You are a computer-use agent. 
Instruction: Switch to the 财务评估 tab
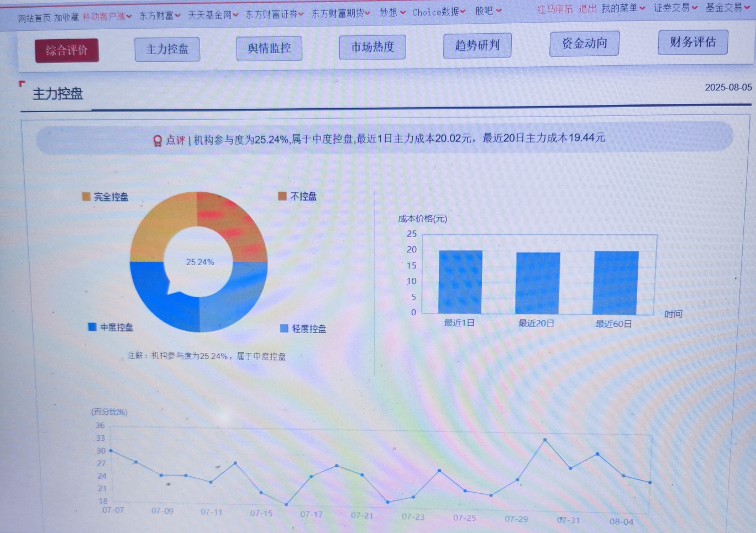(692, 42)
